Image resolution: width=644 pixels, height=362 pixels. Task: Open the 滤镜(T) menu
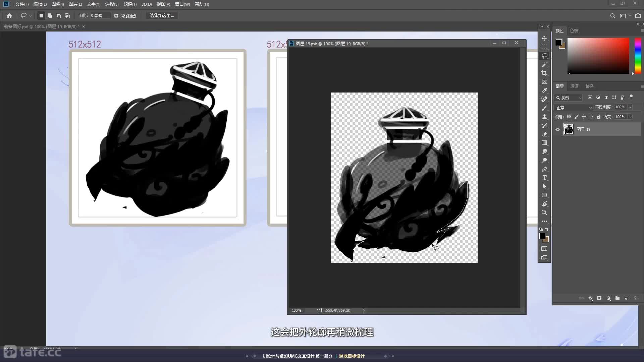pyautogui.click(x=130, y=4)
